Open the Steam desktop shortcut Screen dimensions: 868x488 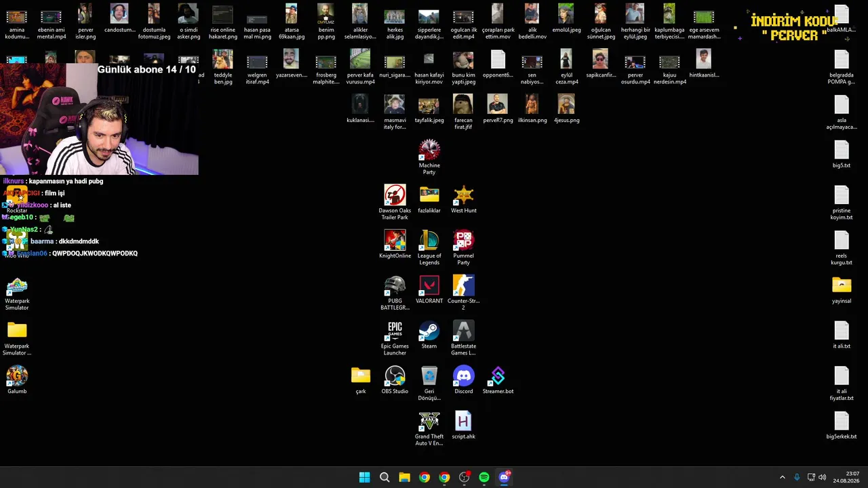pos(429,335)
